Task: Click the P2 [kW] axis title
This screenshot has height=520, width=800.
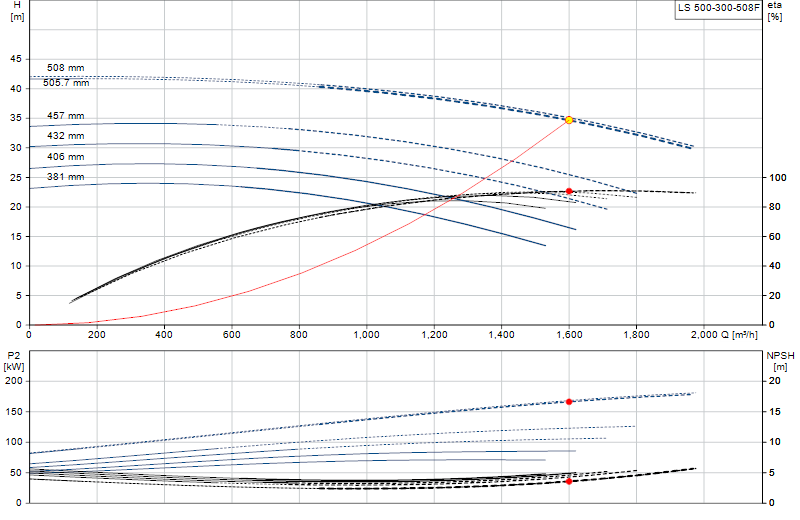Action: tap(14, 361)
